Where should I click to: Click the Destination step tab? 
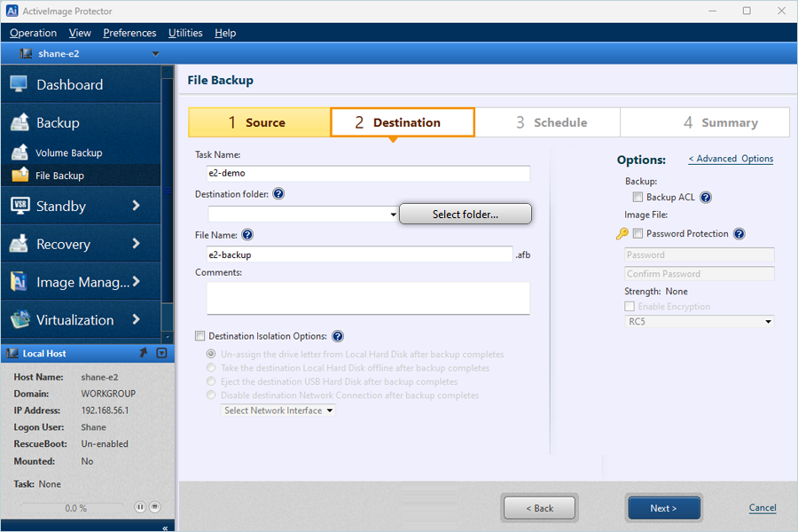tap(403, 122)
